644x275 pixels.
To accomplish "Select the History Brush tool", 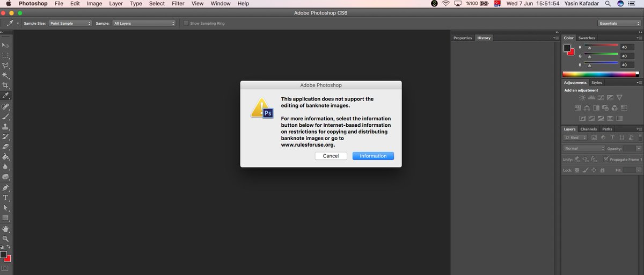I will click(5, 136).
